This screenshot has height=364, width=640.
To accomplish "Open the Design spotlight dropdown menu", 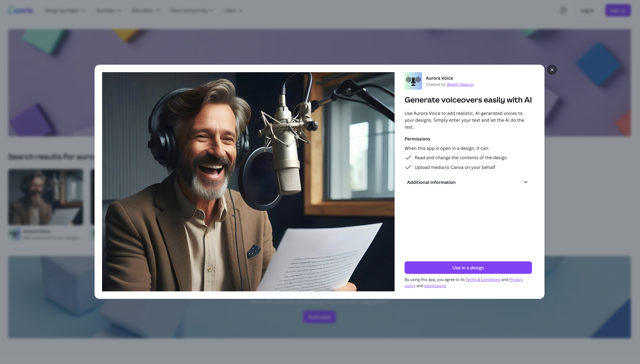I will coord(65,10).
